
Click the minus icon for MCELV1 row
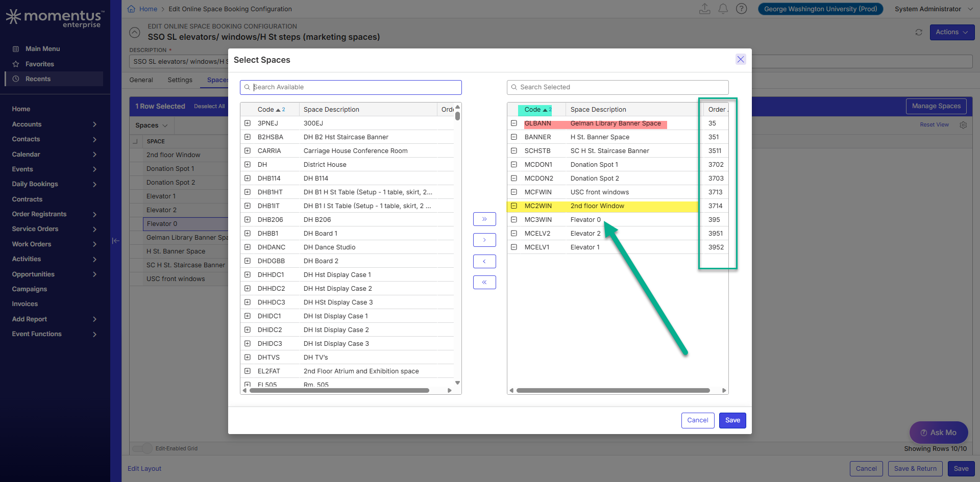coord(514,247)
